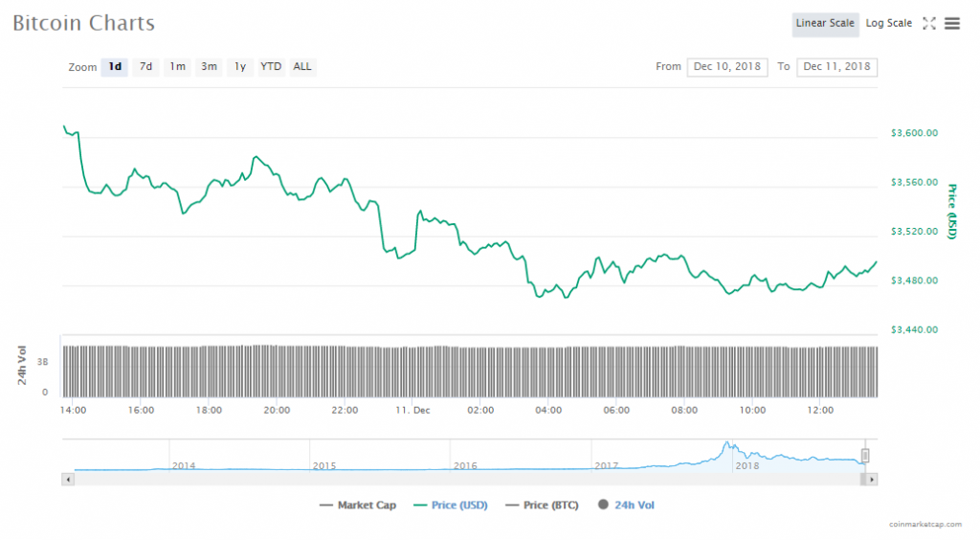Zoom chart to 1y range
The width and height of the screenshot is (980, 540).
point(240,67)
